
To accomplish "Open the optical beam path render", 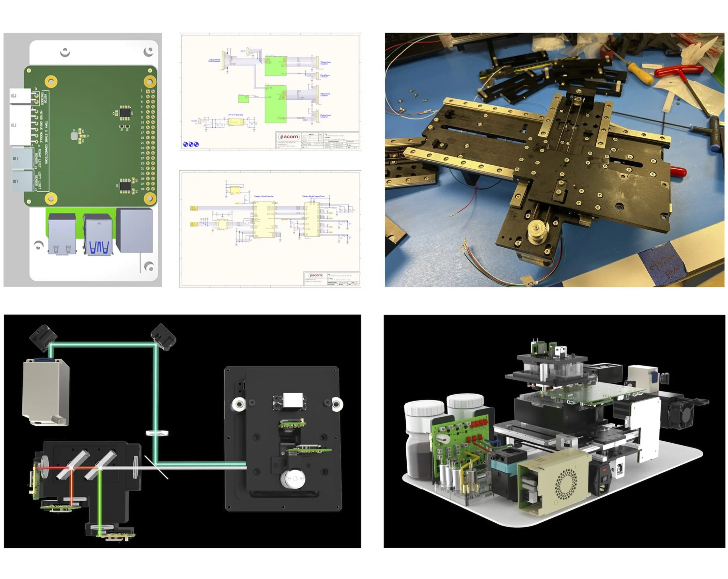I will [x=182, y=431].
